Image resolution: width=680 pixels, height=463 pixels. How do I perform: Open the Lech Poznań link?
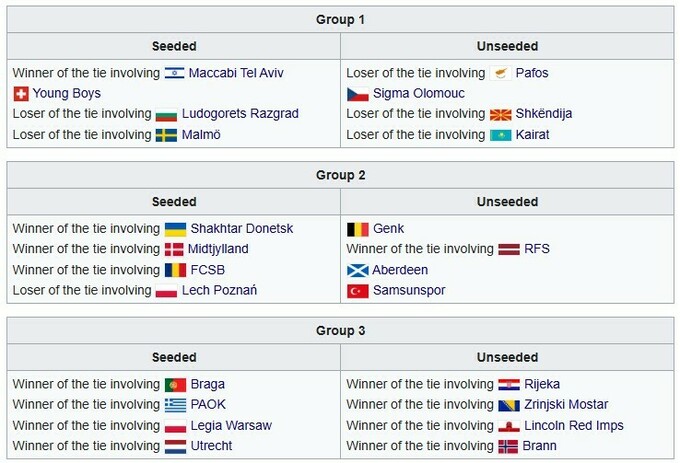click(219, 290)
